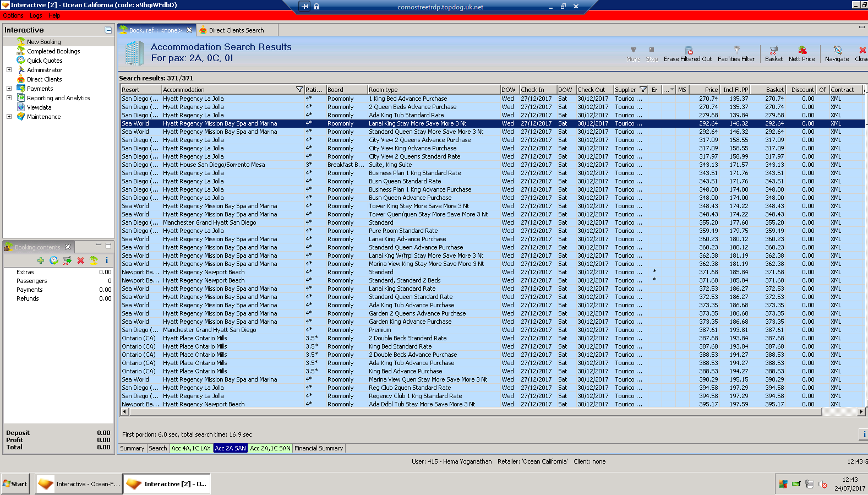Open the Acc 2A,1C SAN tab
The image size is (868, 495).
pos(270,448)
